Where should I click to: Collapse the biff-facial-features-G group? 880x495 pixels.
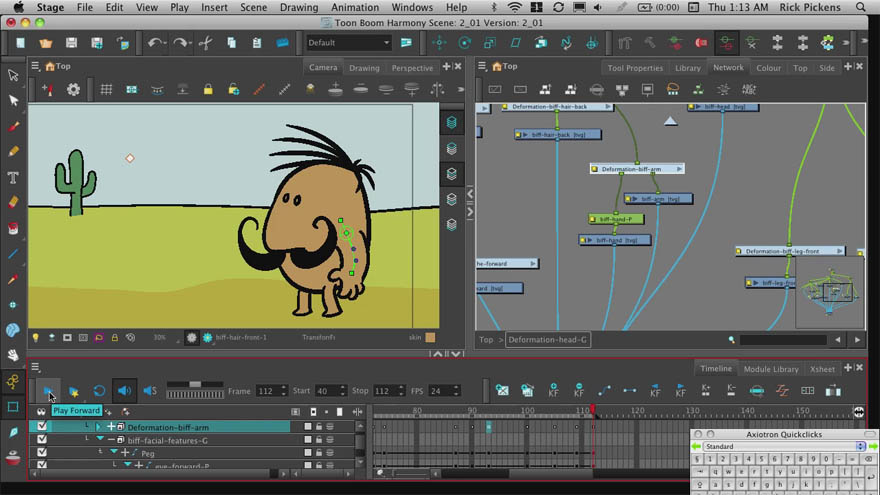pos(100,440)
